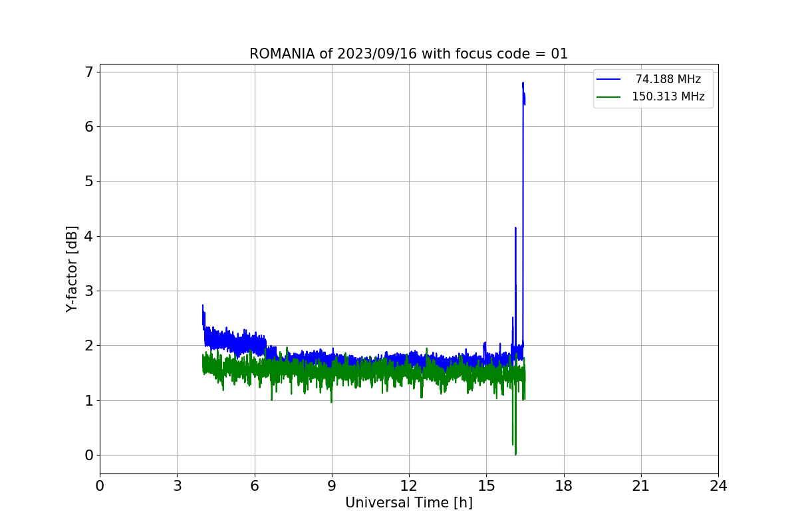
Task: Click the 'Y-factor [dB]' axis label
Action: [72, 269]
